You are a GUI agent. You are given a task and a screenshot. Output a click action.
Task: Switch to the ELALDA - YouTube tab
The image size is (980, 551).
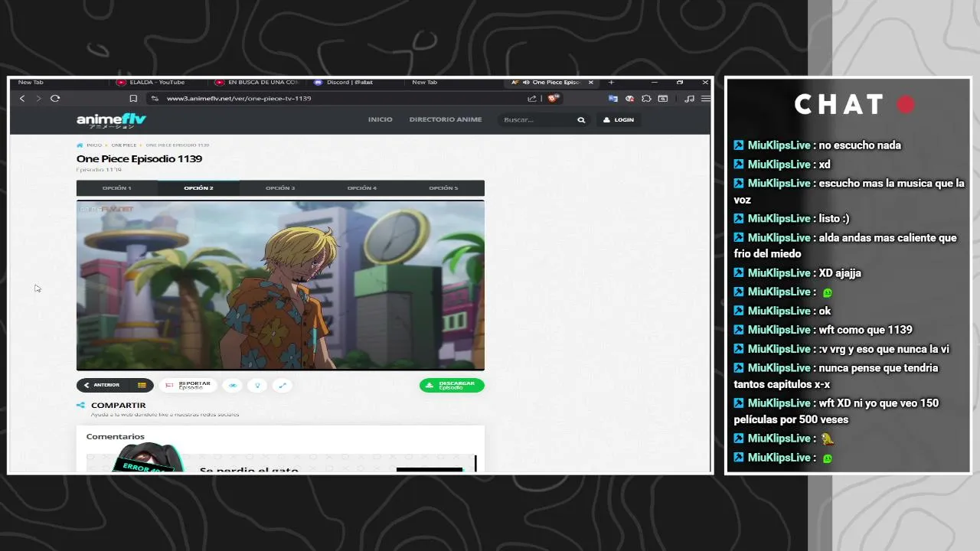157,83
